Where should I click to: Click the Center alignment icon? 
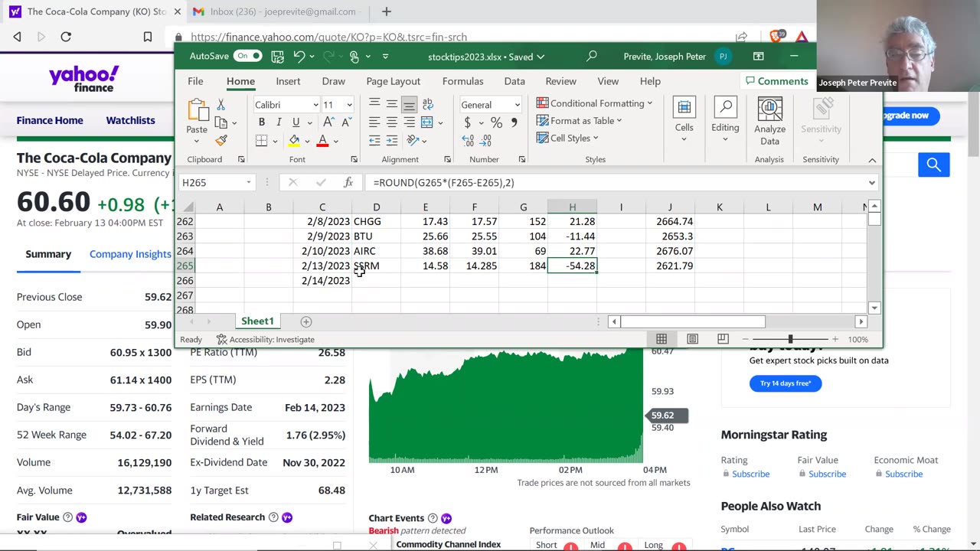tap(392, 122)
